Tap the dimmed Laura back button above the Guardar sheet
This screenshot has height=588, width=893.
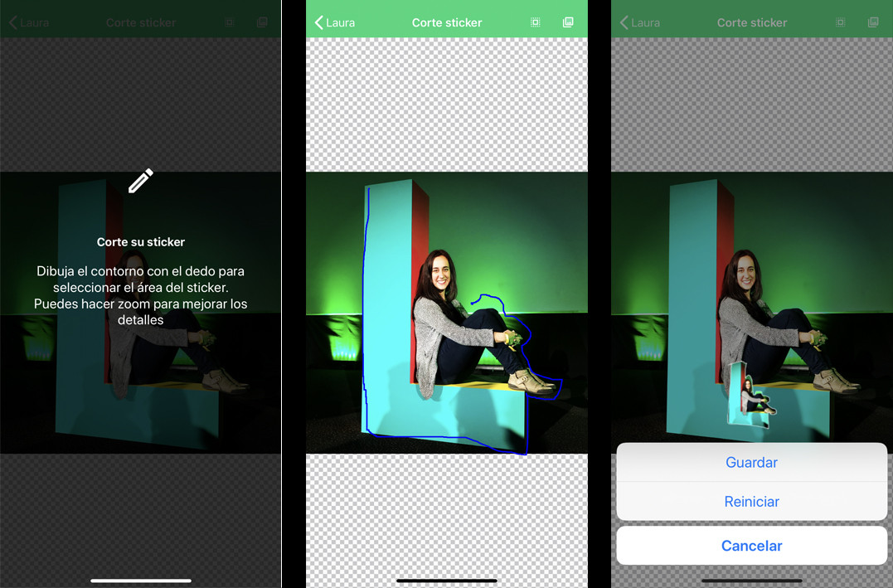point(640,22)
